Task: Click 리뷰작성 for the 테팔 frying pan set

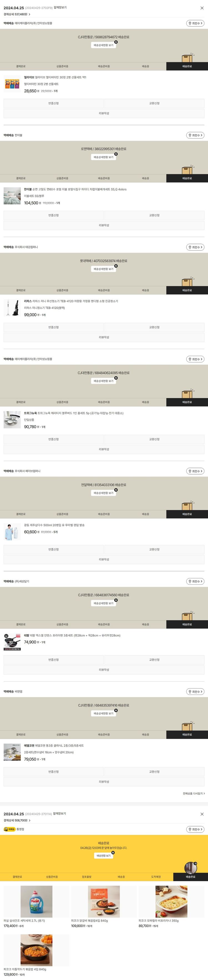Action: [104, 670]
